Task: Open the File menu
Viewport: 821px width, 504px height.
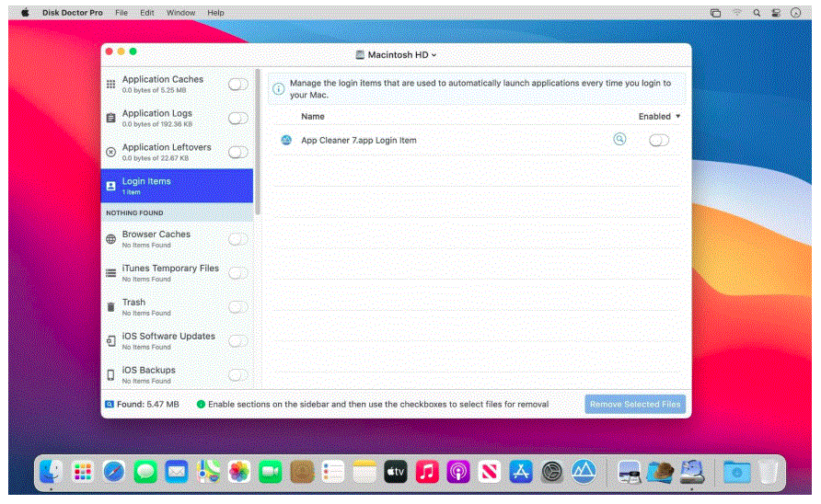Action: (121, 13)
